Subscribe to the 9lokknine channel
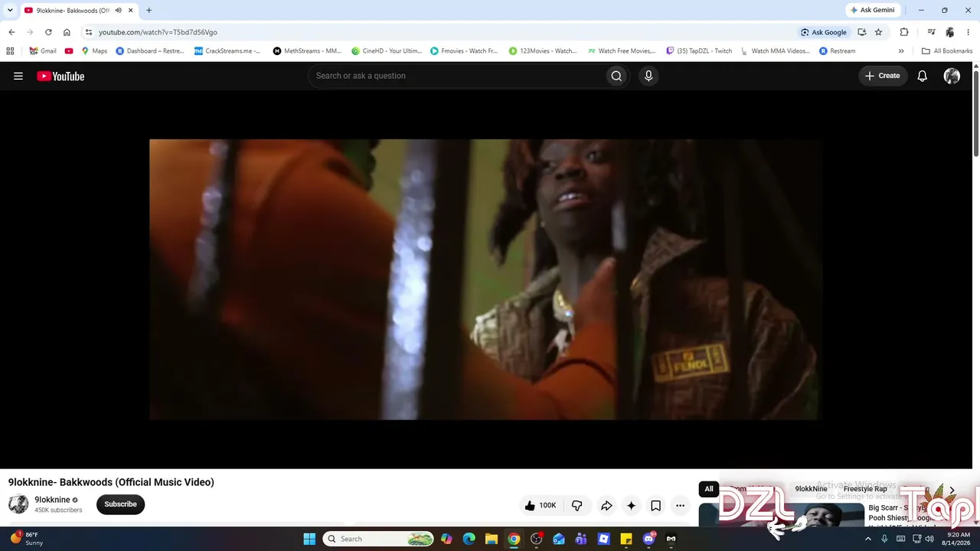 (120, 504)
